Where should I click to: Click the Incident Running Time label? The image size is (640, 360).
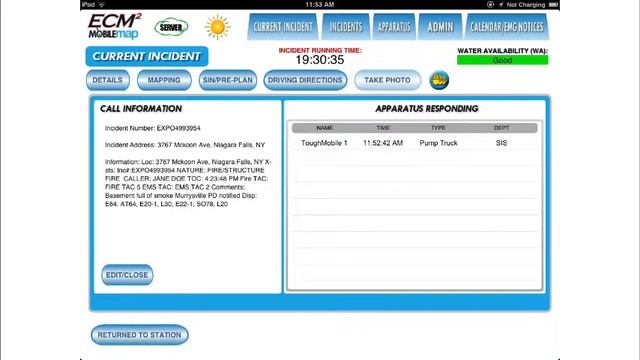(x=320, y=50)
